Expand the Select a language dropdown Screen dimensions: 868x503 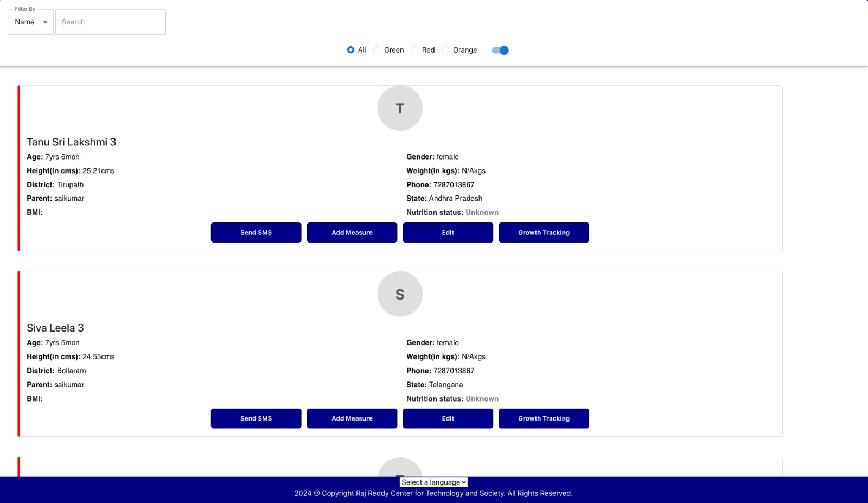(433, 482)
